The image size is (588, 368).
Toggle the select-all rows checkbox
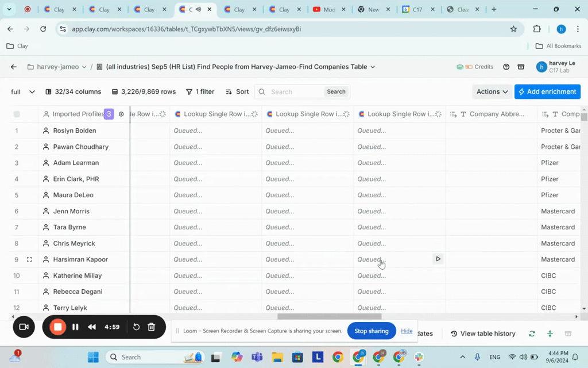pos(17,114)
